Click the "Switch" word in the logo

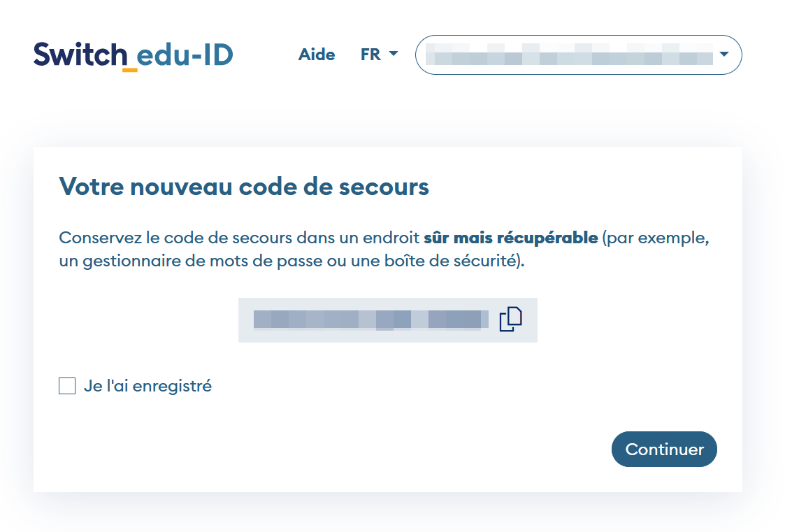tap(80, 55)
